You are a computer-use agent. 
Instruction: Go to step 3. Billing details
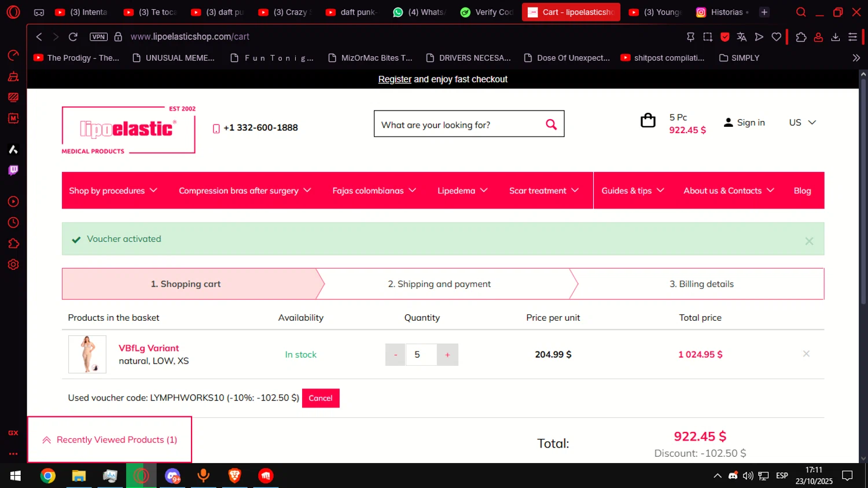[701, 284]
